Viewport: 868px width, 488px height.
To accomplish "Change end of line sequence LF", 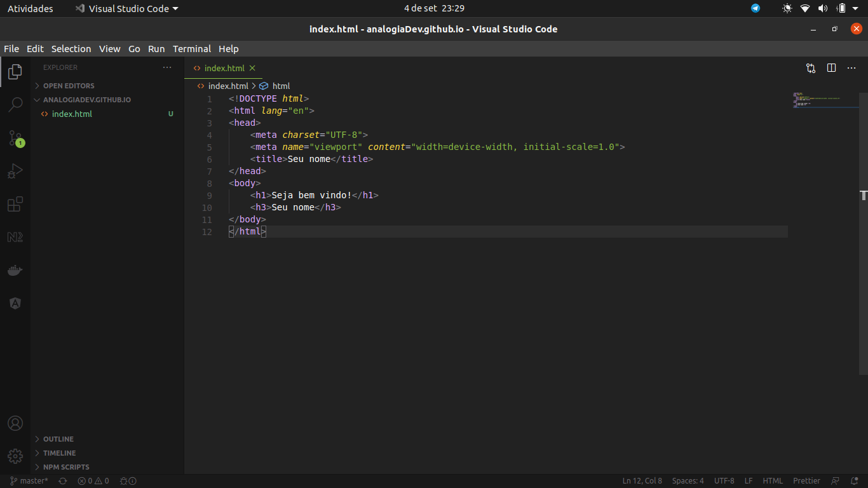I will (749, 481).
